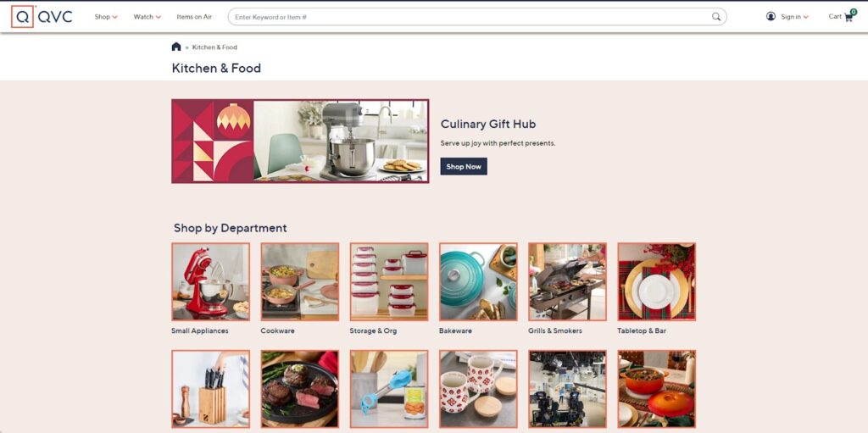Expand the Shop dropdown menu
Image resolution: width=868 pixels, height=433 pixels.
point(106,17)
